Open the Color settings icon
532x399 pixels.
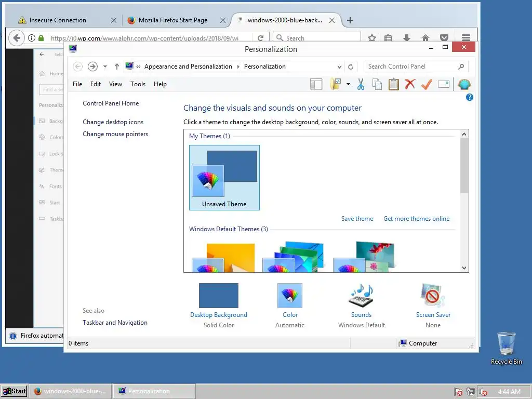pos(290,296)
